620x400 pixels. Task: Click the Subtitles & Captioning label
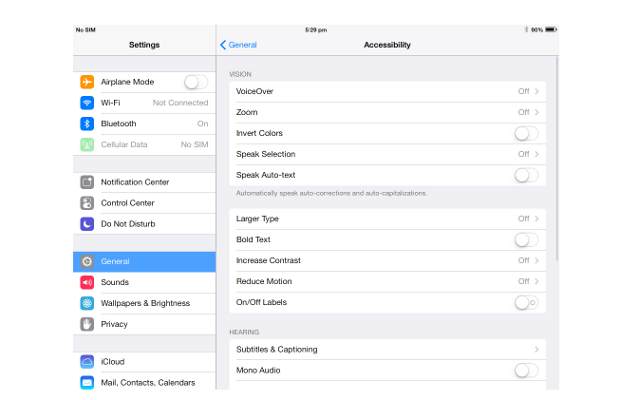point(277,349)
